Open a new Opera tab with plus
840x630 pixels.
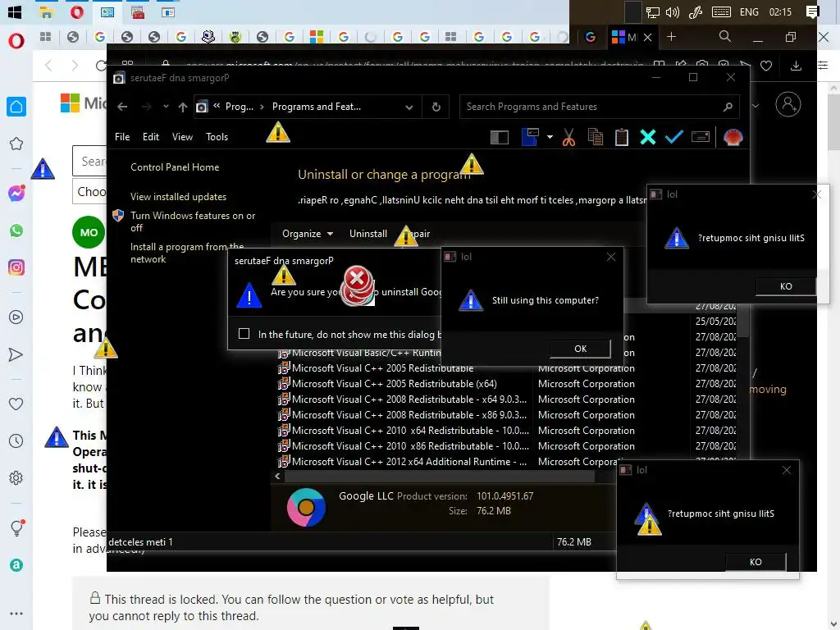pos(671,36)
